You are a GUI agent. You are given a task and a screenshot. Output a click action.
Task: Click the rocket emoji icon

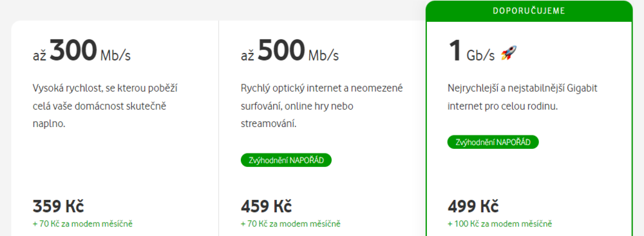pos(509,54)
